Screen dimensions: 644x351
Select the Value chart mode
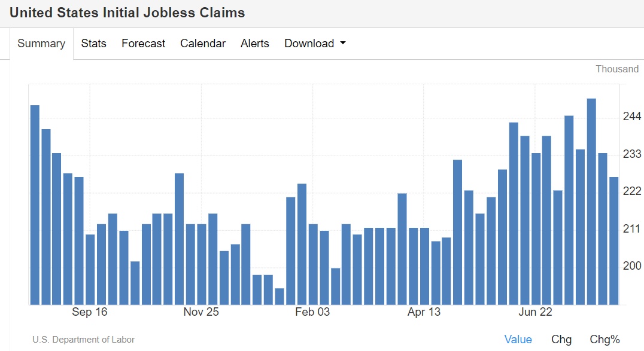pos(518,340)
